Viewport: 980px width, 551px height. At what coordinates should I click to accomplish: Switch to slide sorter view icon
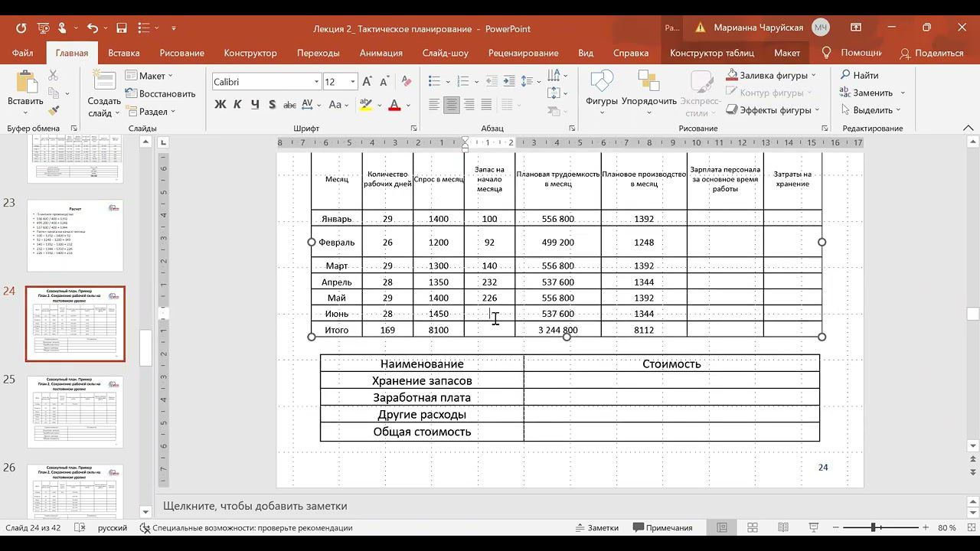coord(753,528)
